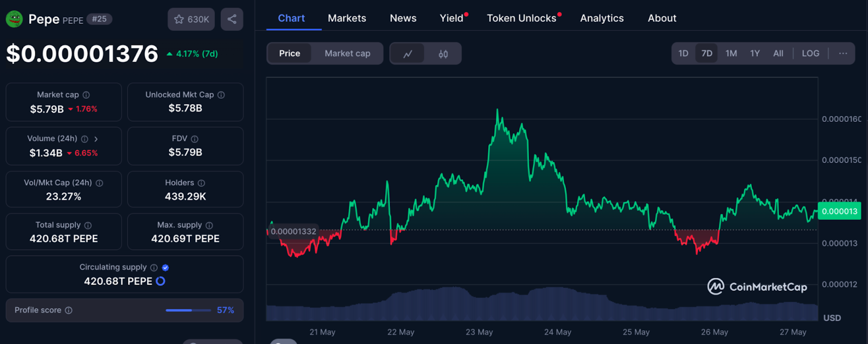Click the blue verified checkmark badge
Screen dimensions: 868x344
[x=165, y=268]
